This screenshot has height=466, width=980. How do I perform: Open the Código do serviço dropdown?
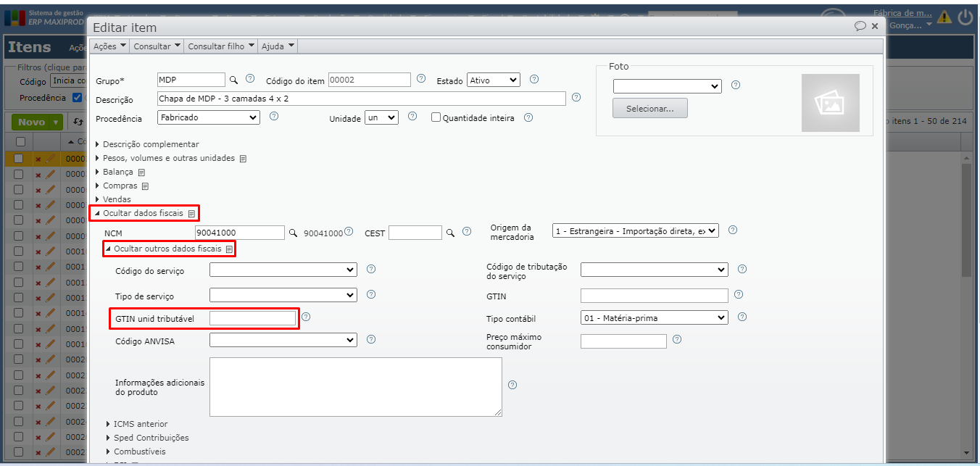(283, 270)
